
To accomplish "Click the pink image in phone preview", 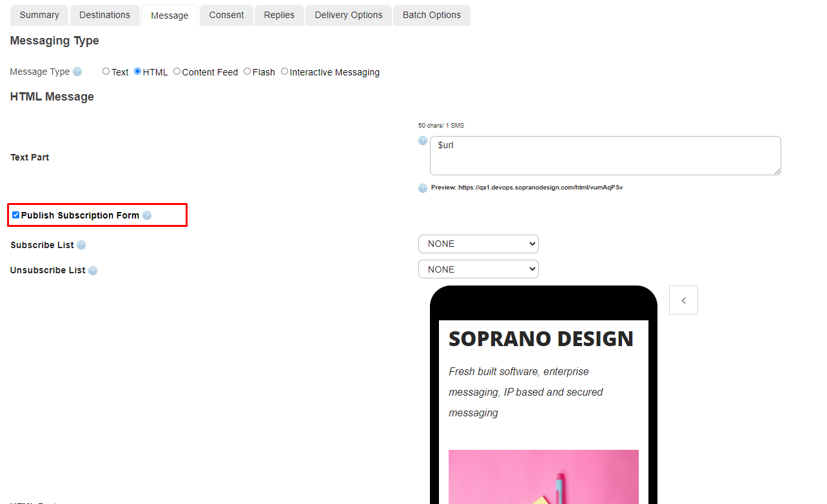I will click(543, 476).
